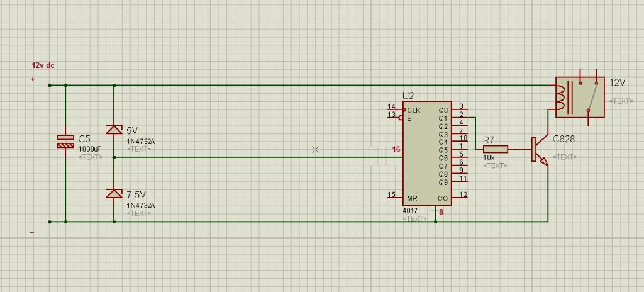Click the <TEXT> placeholder beside the relay
Viewport: 644px width, 292px height.
(x=621, y=101)
